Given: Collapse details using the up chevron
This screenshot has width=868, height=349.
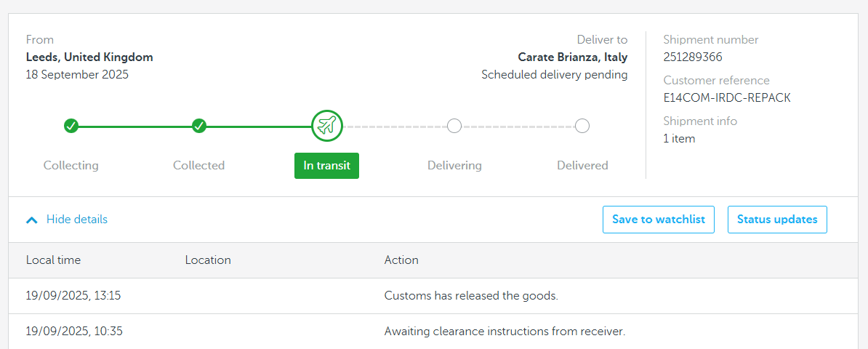Looking at the screenshot, I should click(32, 220).
